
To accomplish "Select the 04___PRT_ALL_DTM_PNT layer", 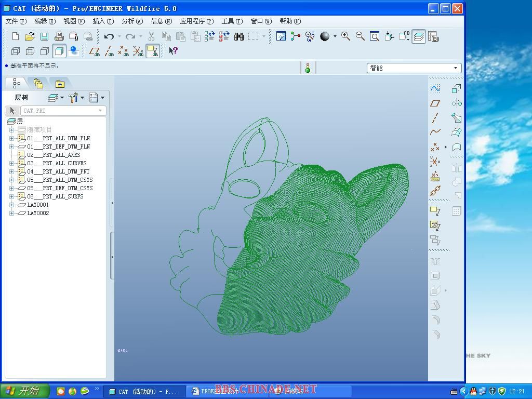I will point(58,171).
